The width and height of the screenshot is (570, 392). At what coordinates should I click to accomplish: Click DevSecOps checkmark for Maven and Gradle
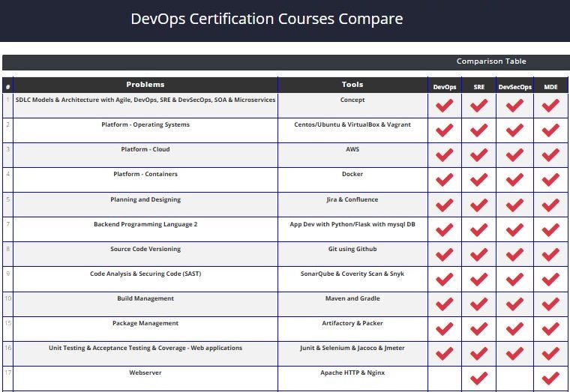[514, 304]
